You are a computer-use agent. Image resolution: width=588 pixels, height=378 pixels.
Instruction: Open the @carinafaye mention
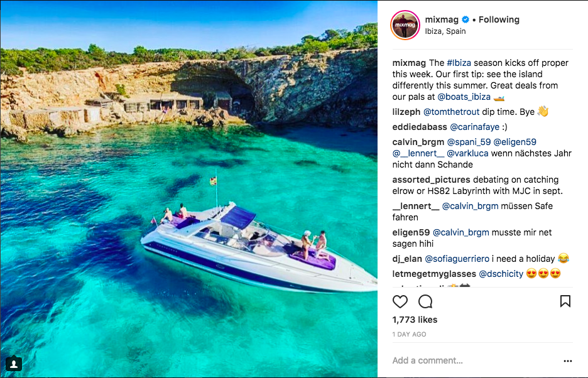(474, 127)
